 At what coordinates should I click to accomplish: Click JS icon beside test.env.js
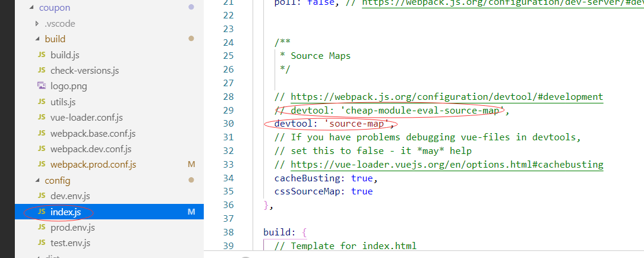42,243
